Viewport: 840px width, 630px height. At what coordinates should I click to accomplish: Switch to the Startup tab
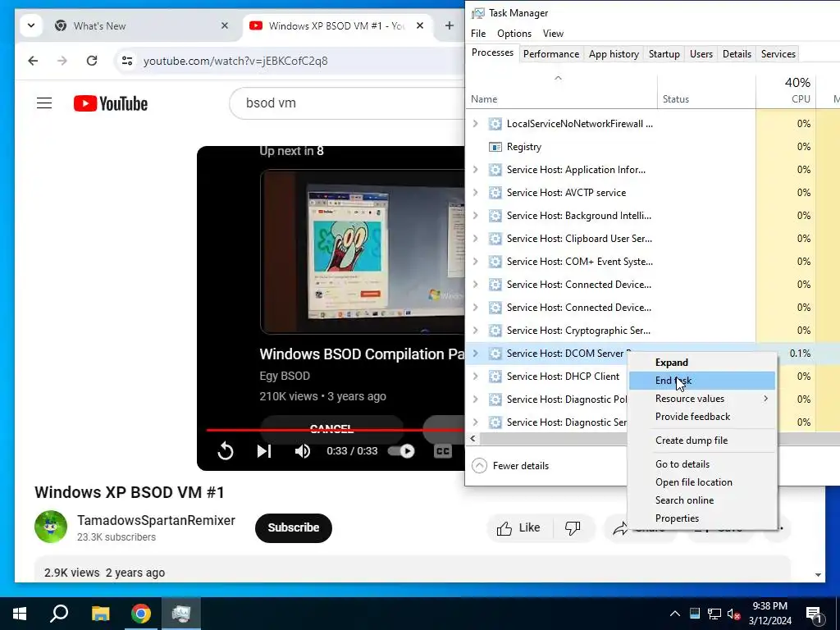point(664,53)
